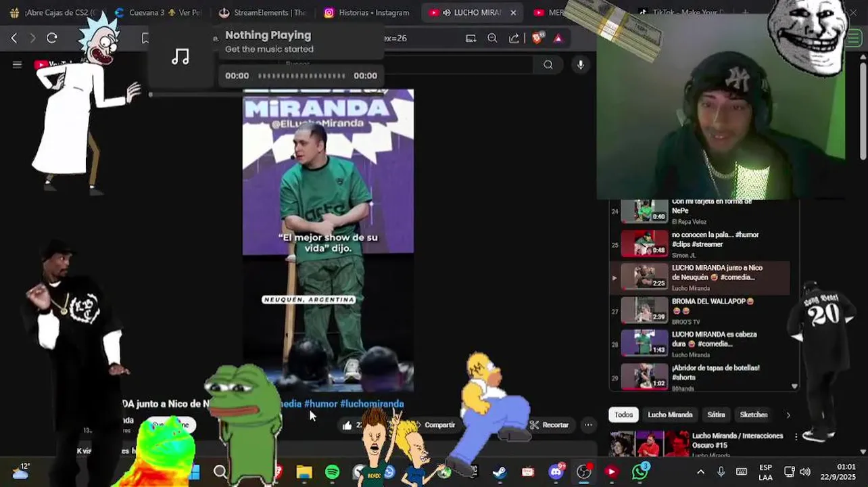The width and height of the screenshot is (868, 487).
Task: Like the video with the thumbs-up icon
Action: tap(347, 425)
